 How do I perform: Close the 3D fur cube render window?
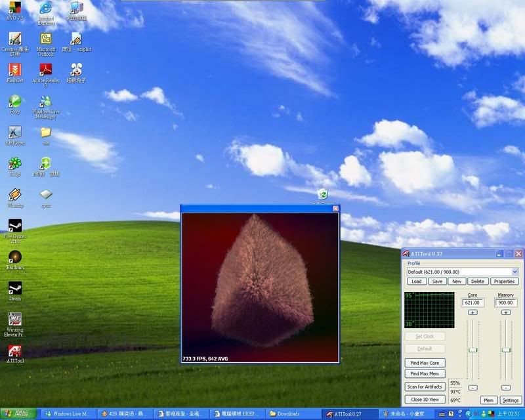[x=335, y=208]
